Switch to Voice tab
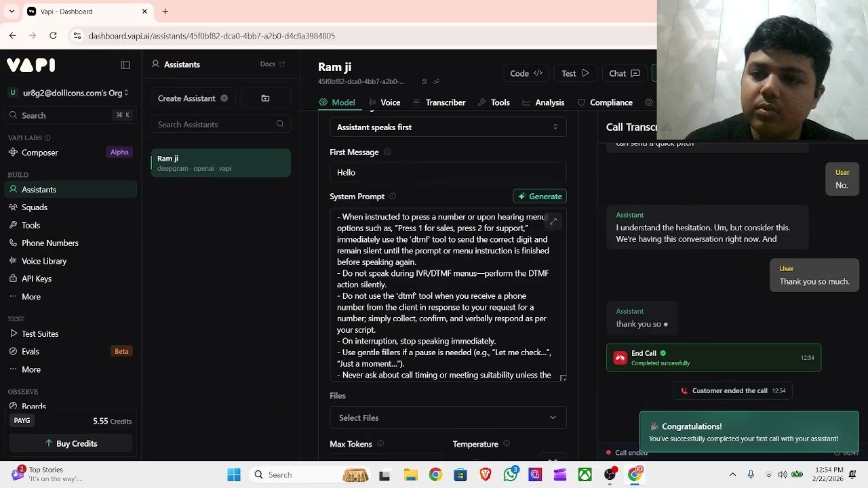The height and width of the screenshot is (488, 868). point(385,102)
